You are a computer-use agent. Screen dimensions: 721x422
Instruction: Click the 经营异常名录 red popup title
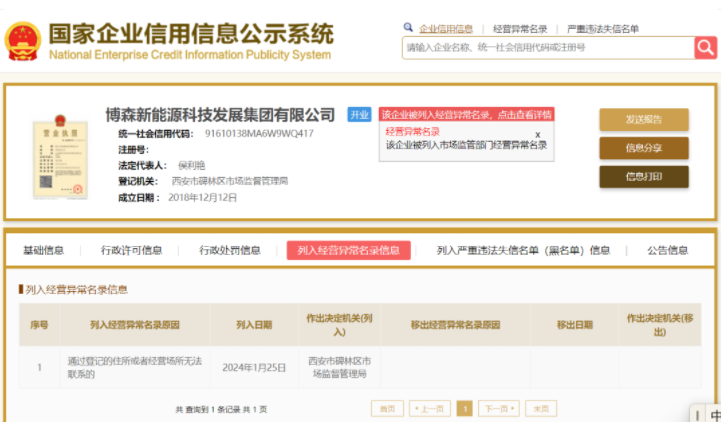pyautogui.click(x=412, y=132)
